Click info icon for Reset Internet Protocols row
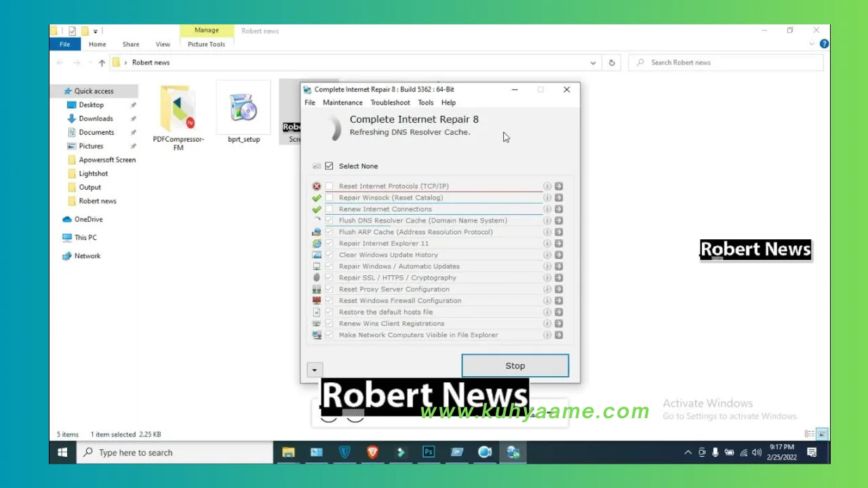868x488 pixels. (x=547, y=186)
